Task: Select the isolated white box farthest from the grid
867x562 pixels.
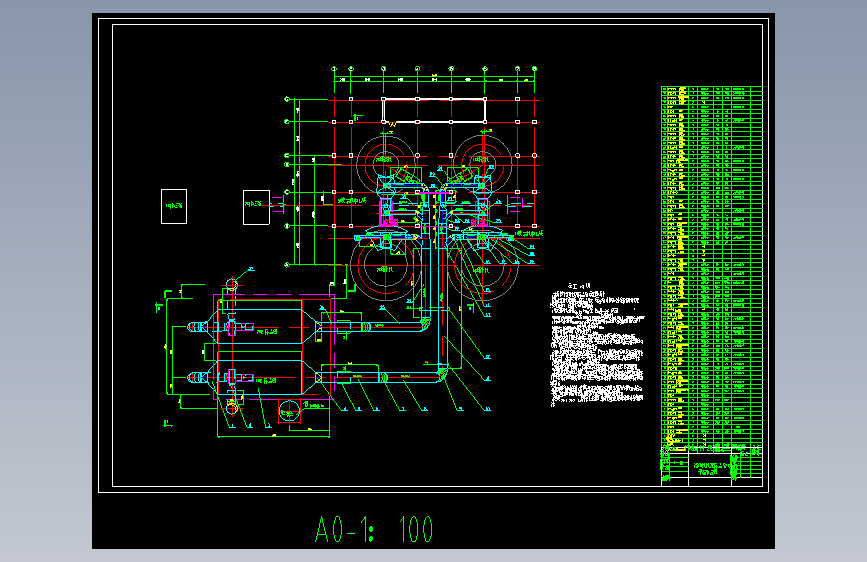Action: tap(174, 206)
